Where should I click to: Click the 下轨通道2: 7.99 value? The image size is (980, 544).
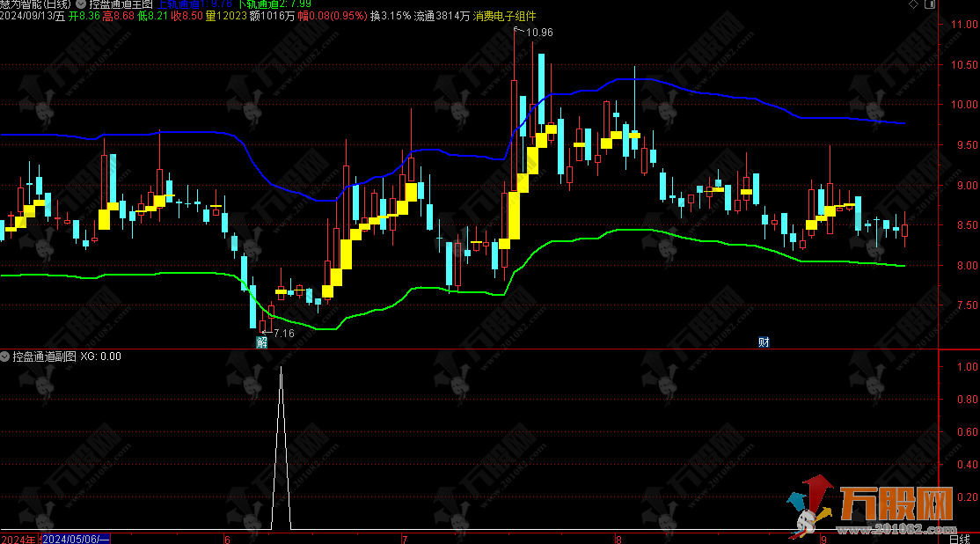tap(275, 4)
